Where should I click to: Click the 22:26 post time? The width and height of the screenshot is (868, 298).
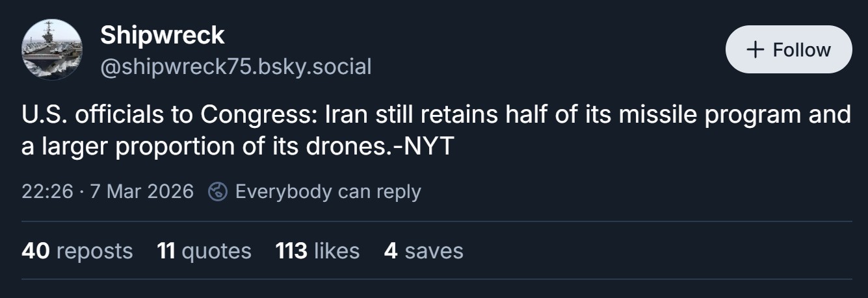47,192
